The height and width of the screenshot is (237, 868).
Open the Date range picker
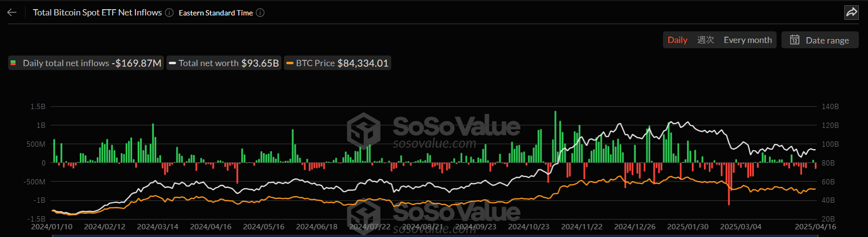pos(820,40)
